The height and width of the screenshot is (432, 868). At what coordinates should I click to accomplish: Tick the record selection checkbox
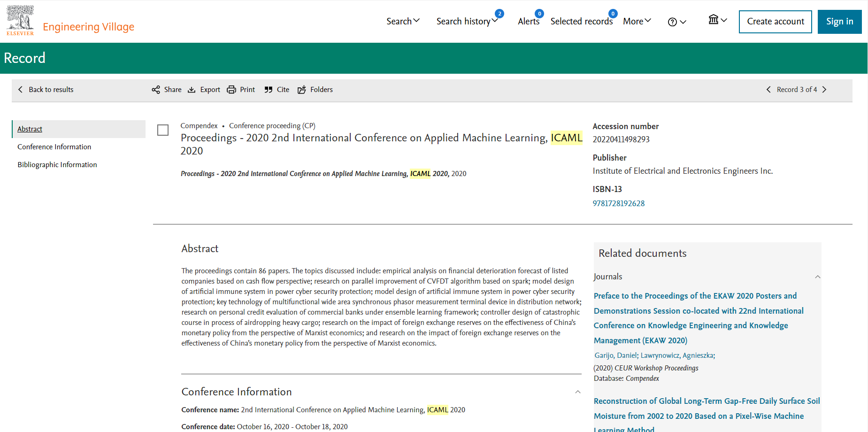click(163, 130)
